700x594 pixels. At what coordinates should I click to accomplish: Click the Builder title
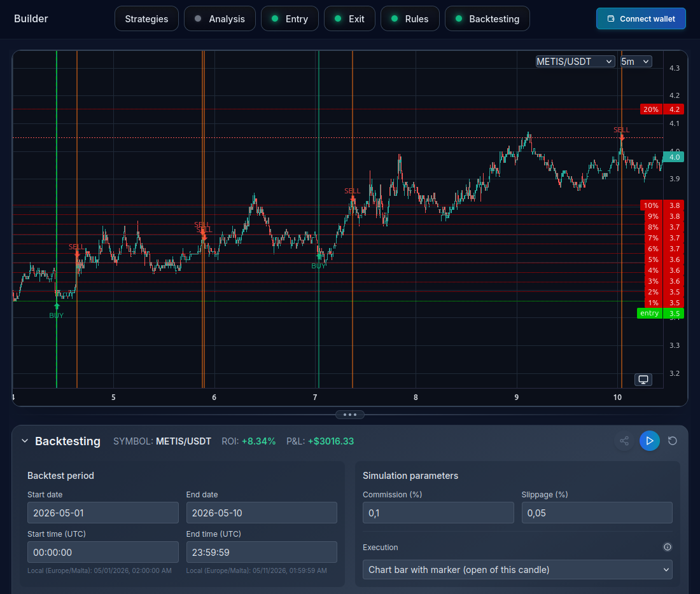31,18
